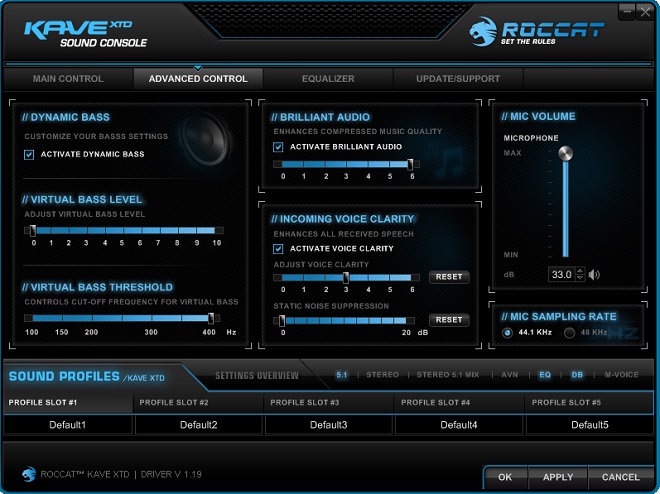Decrease mic dB value with down arrow
Viewport: 660px width, 494px height.
[x=580, y=278]
